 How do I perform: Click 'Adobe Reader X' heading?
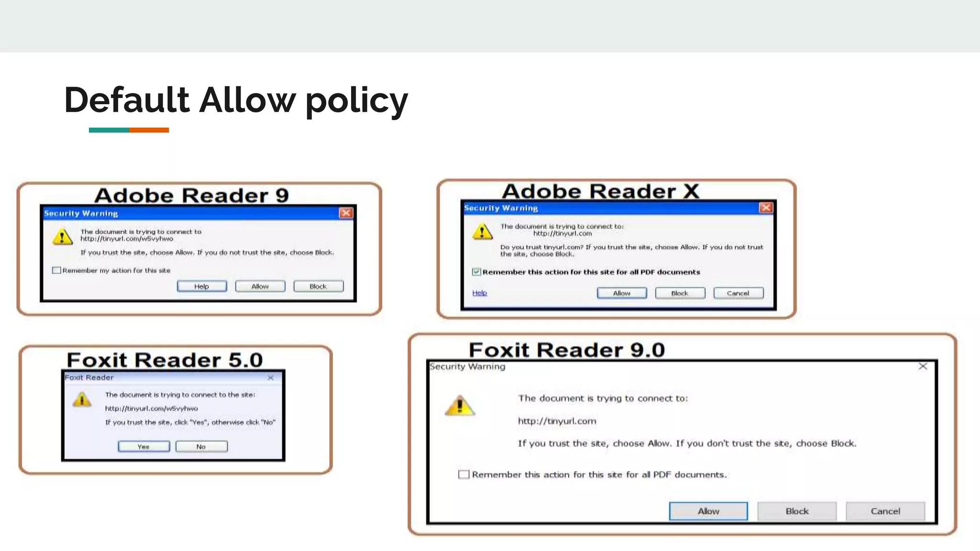point(601,191)
